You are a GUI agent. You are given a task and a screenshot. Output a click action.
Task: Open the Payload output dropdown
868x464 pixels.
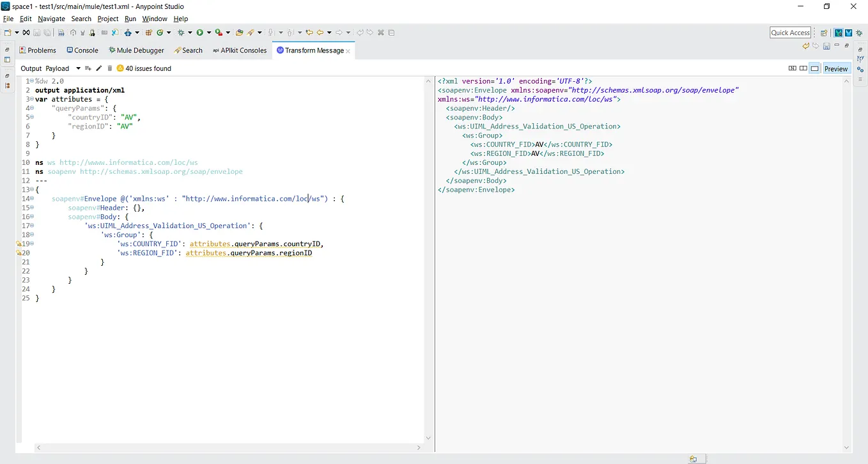78,68
